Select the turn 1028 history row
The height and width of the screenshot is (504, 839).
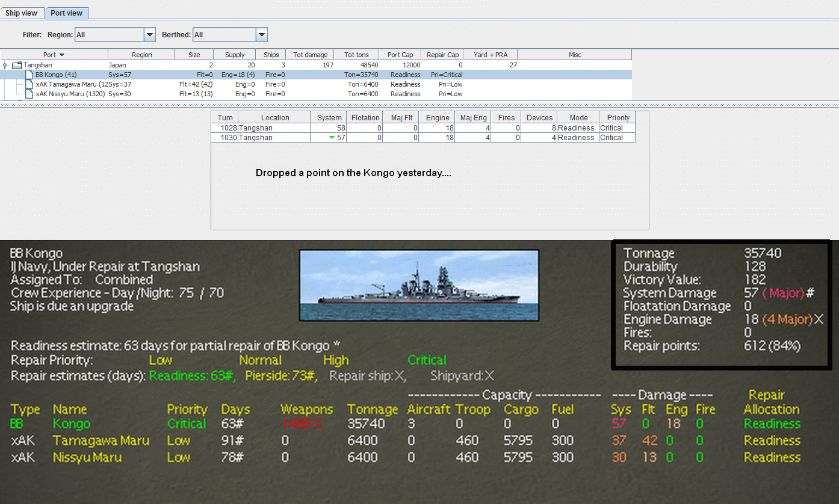click(423, 128)
